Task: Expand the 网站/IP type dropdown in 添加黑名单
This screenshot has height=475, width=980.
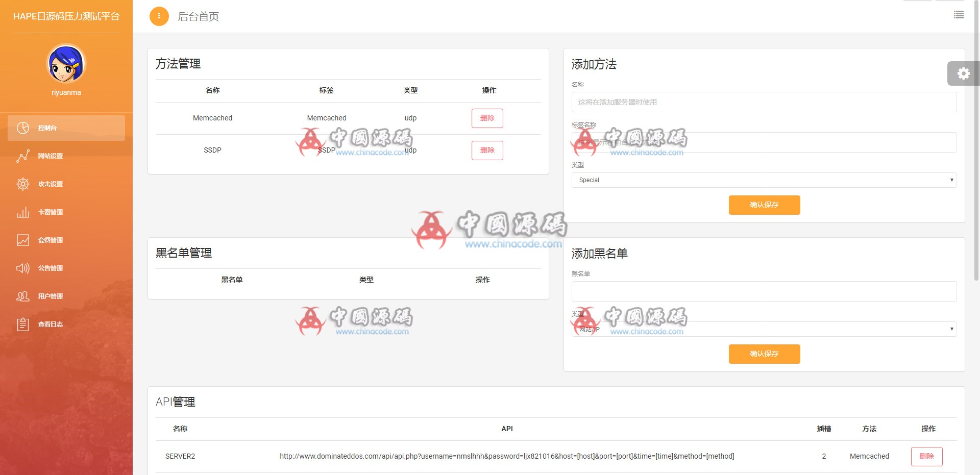Action: [x=764, y=329]
